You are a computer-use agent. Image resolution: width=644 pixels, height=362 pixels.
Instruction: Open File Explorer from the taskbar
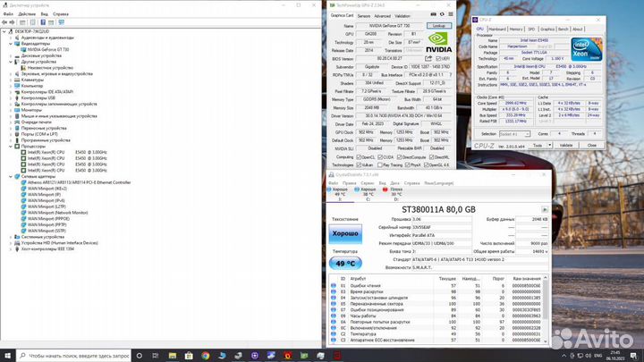point(172,356)
